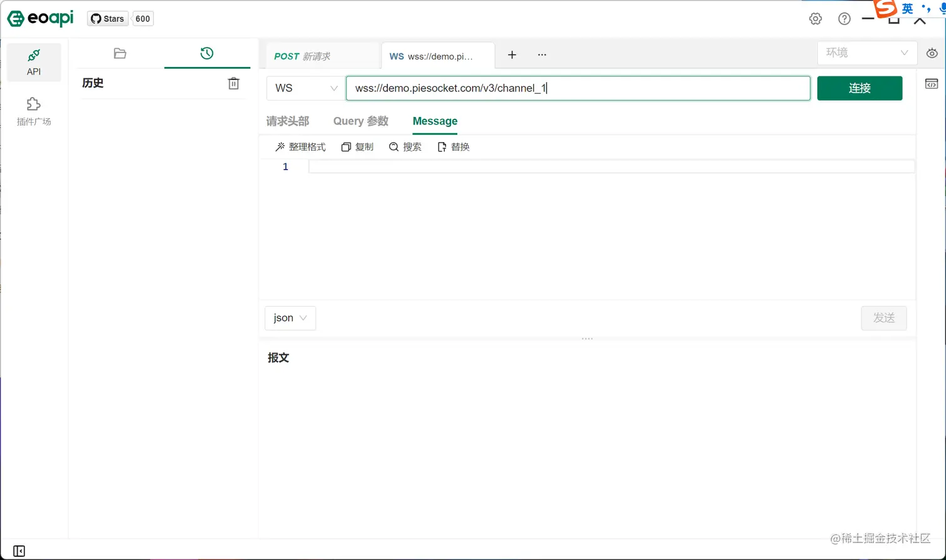Click the 英 input language indicator
946x560 pixels.
tap(908, 8)
